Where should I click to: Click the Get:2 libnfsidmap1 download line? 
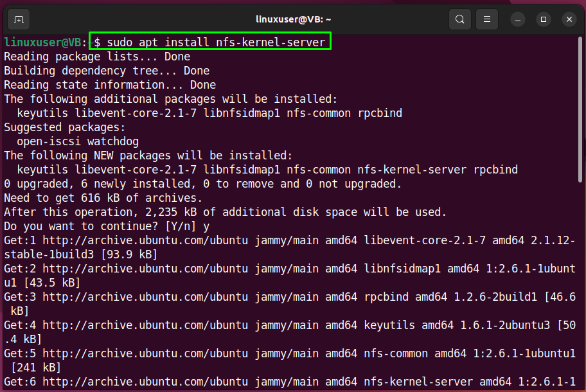point(290,269)
